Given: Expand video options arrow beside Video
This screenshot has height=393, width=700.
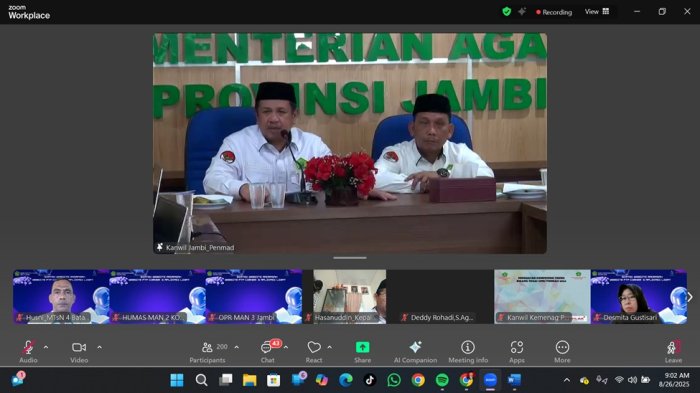Looking at the screenshot, I should point(99,347).
